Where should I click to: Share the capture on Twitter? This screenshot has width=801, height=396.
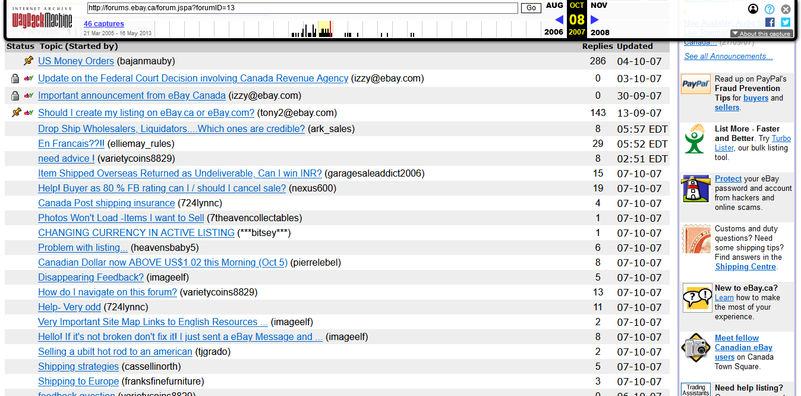point(786,22)
